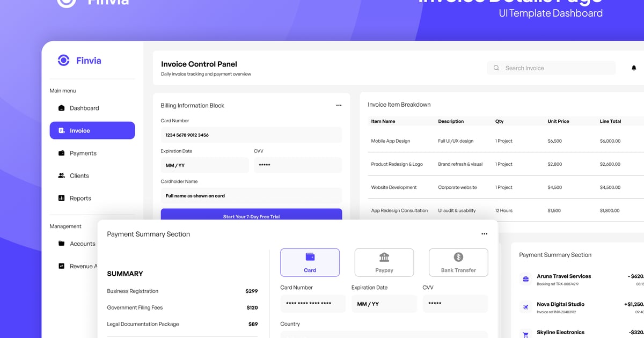Screen dimensions: 644x338
Task: Select the Card payment method
Action: 310,262
